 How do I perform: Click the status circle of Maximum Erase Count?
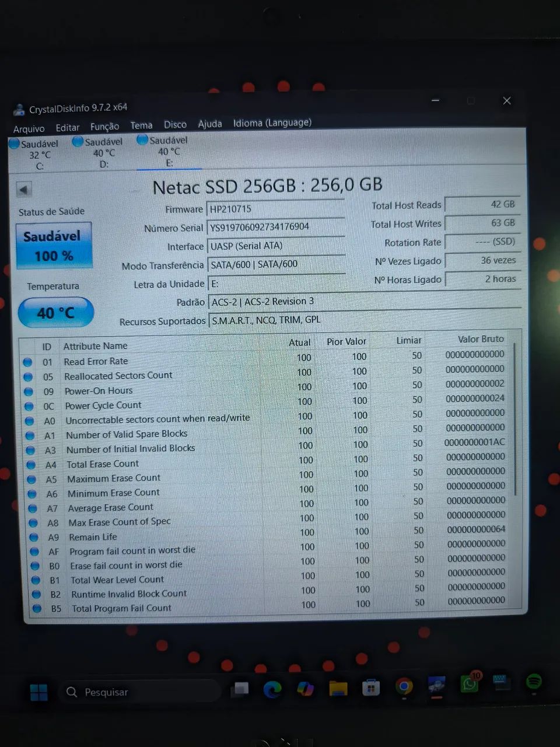32,479
